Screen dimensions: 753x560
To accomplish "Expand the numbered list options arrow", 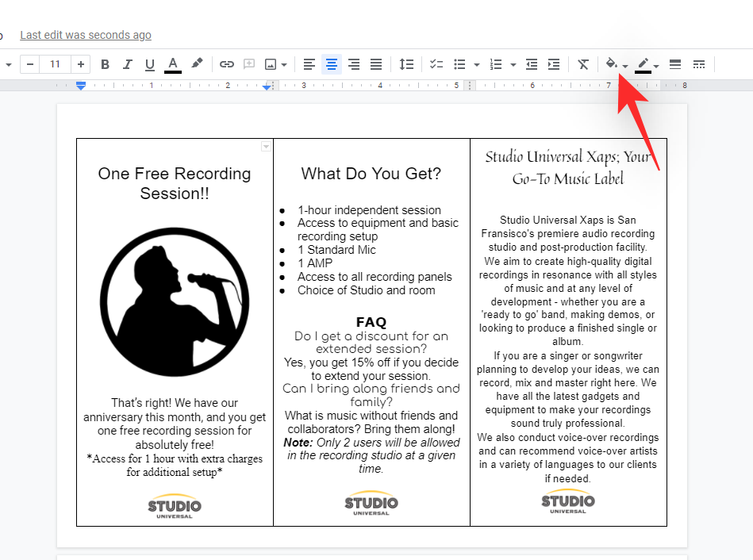I will click(x=513, y=65).
